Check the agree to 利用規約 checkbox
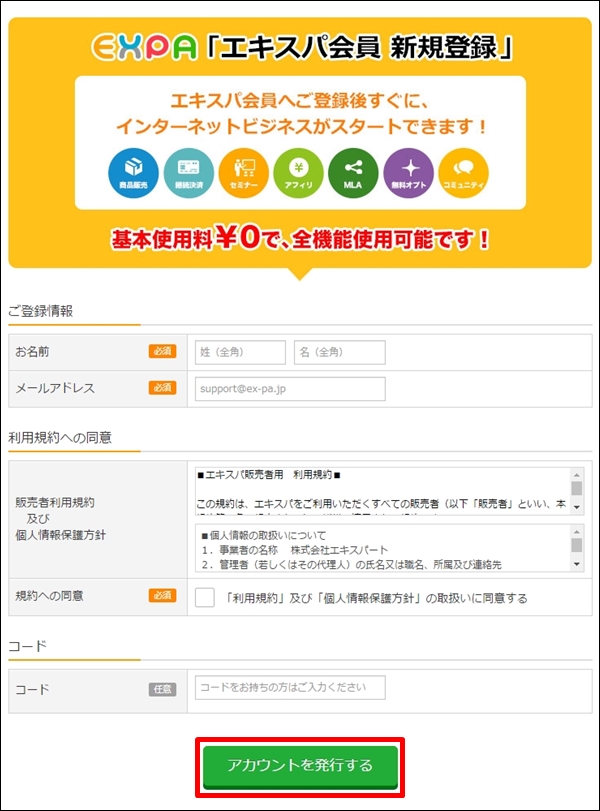The width and height of the screenshot is (600, 811). pos(205,597)
